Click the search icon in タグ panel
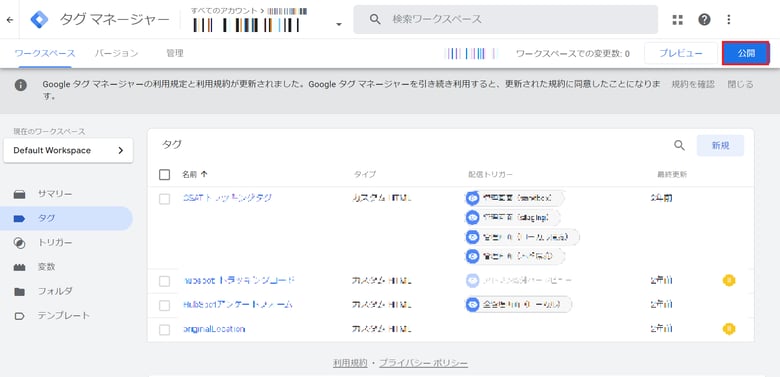 pyautogui.click(x=679, y=145)
